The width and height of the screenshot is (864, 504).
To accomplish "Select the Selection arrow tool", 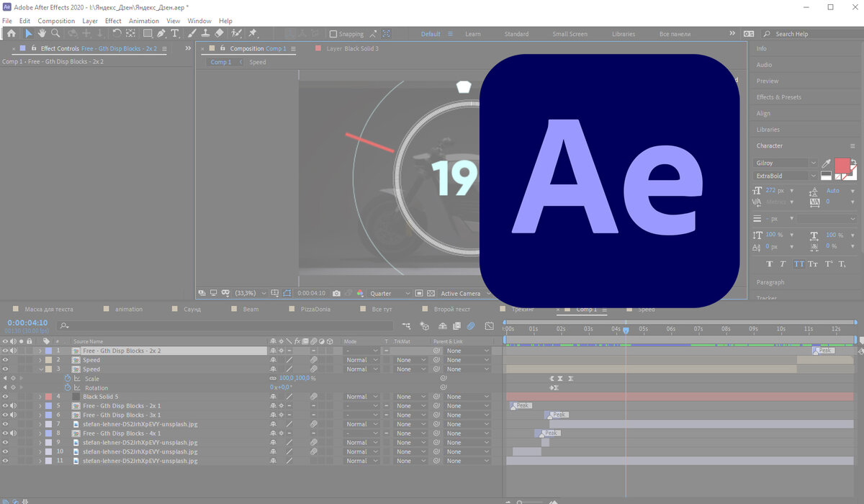I will click(29, 33).
